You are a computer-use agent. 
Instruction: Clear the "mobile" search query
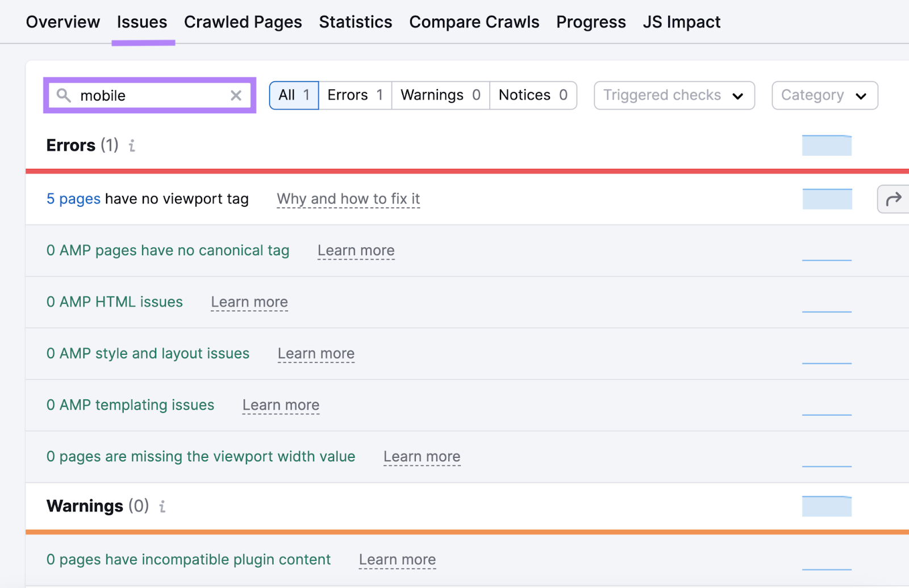pos(236,95)
